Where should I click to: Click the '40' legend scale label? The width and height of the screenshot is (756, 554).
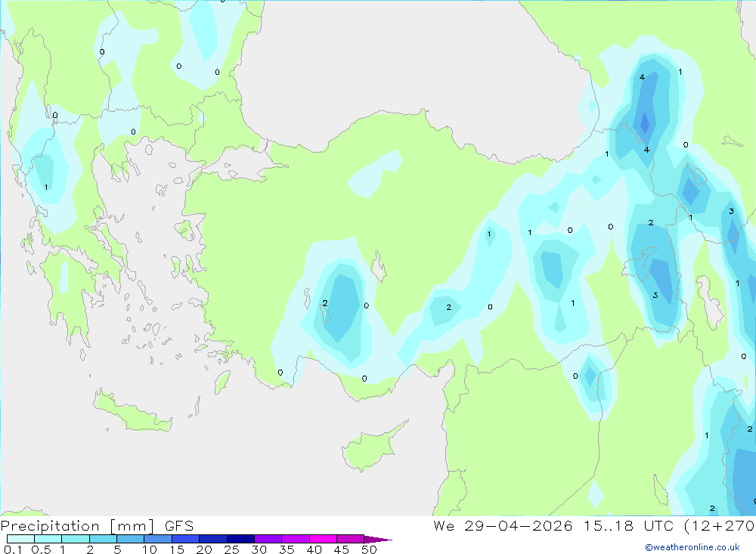point(314,549)
